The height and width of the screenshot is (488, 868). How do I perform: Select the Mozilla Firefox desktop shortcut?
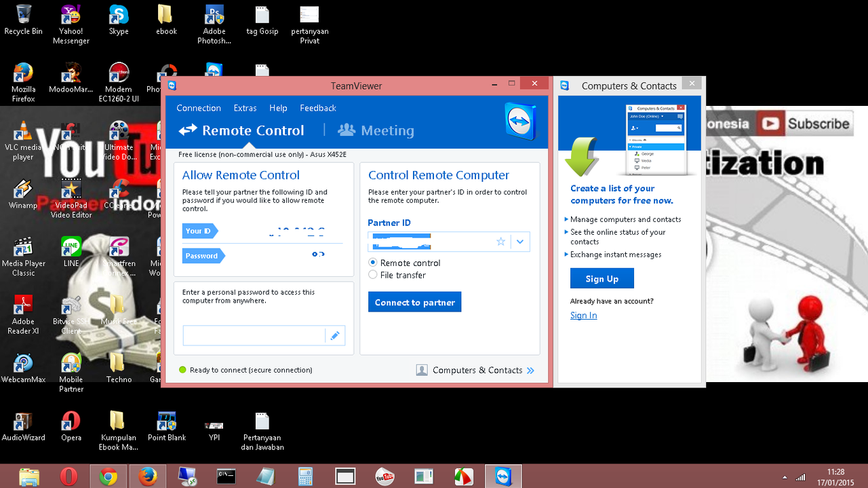[23, 83]
